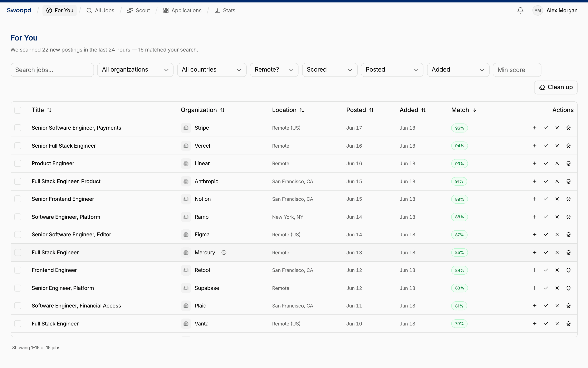The width and height of the screenshot is (588, 368).
Task: Toggle Match column sort direction arrow
Action: pos(474,110)
